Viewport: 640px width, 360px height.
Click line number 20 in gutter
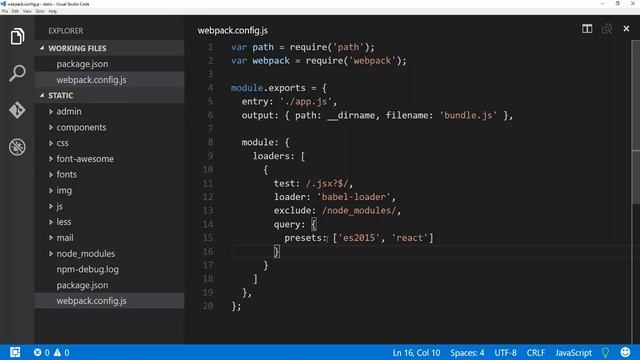point(208,306)
